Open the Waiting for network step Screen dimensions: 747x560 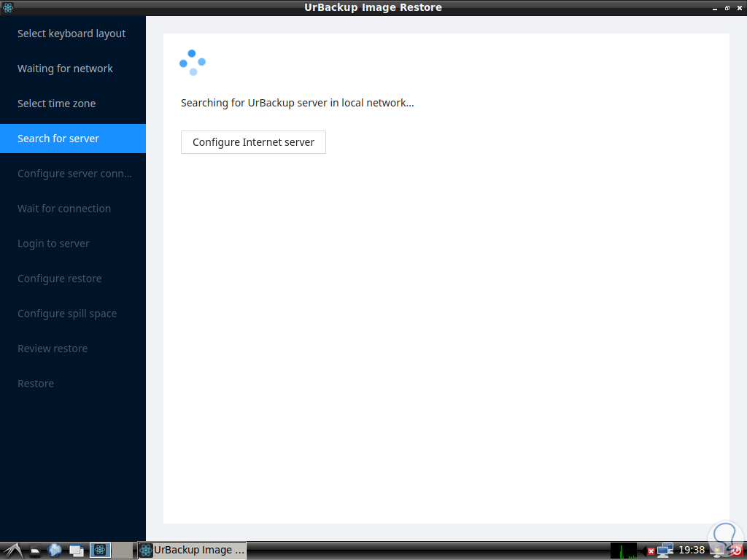point(73,69)
